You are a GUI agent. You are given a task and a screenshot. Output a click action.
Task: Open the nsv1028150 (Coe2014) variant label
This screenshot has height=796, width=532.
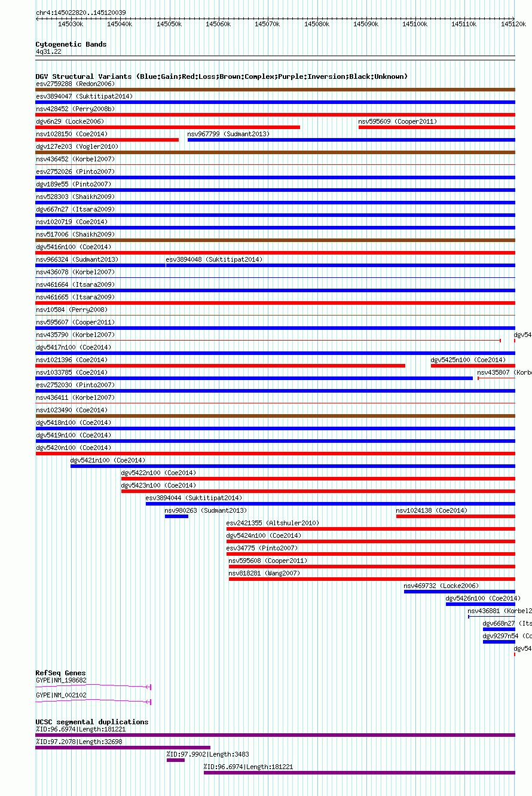[72, 134]
